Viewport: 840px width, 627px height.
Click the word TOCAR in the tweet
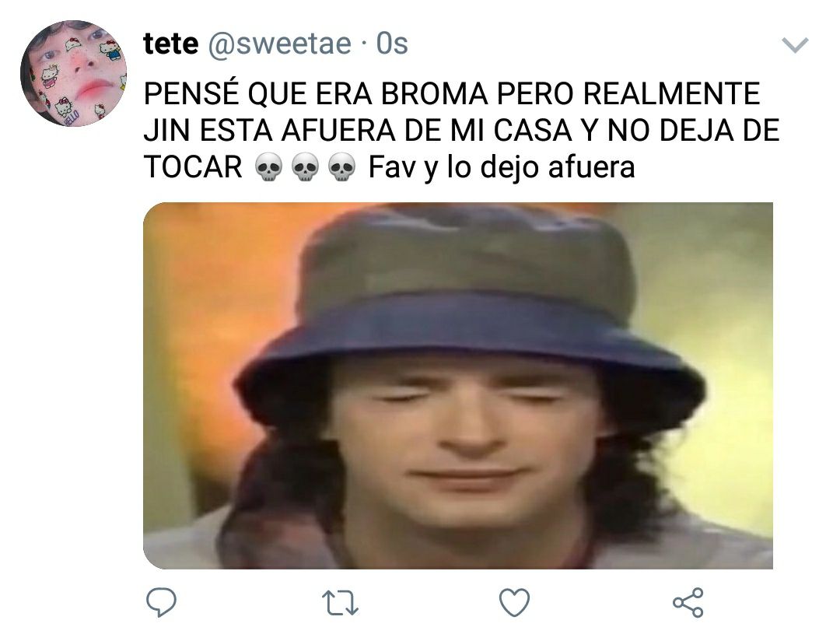(x=194, y=167)
